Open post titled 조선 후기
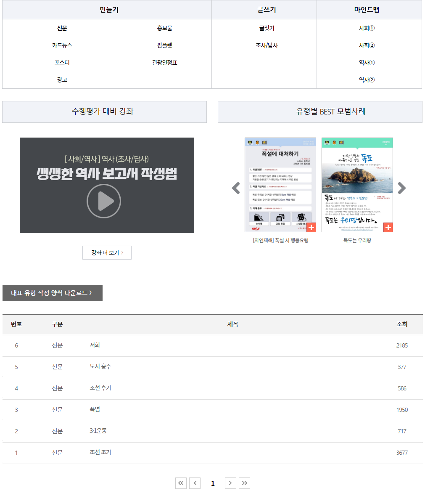Image resolution: width=425 pixels, height=504 pixels. (100, 388)
